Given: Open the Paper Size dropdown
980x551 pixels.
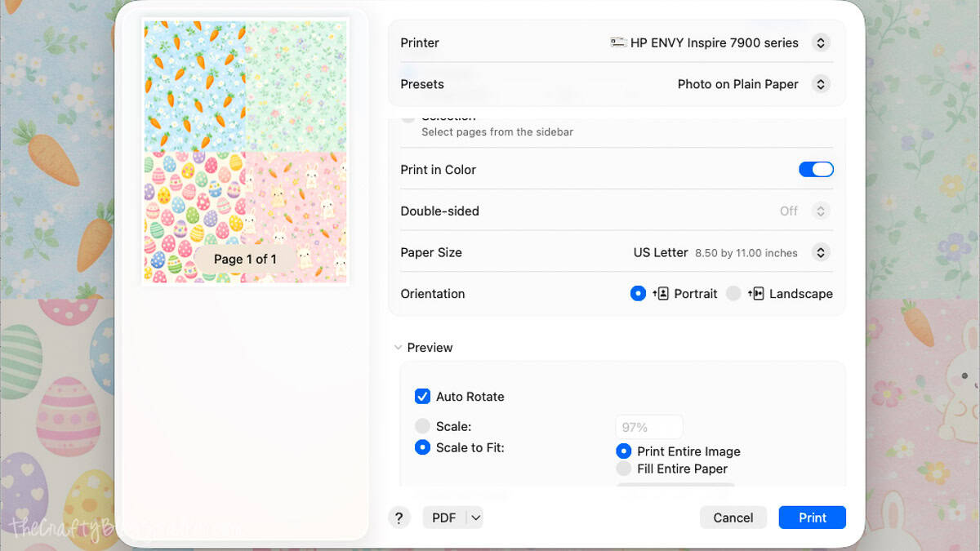Looking at the screenshot, I should (x=821, y=252).
